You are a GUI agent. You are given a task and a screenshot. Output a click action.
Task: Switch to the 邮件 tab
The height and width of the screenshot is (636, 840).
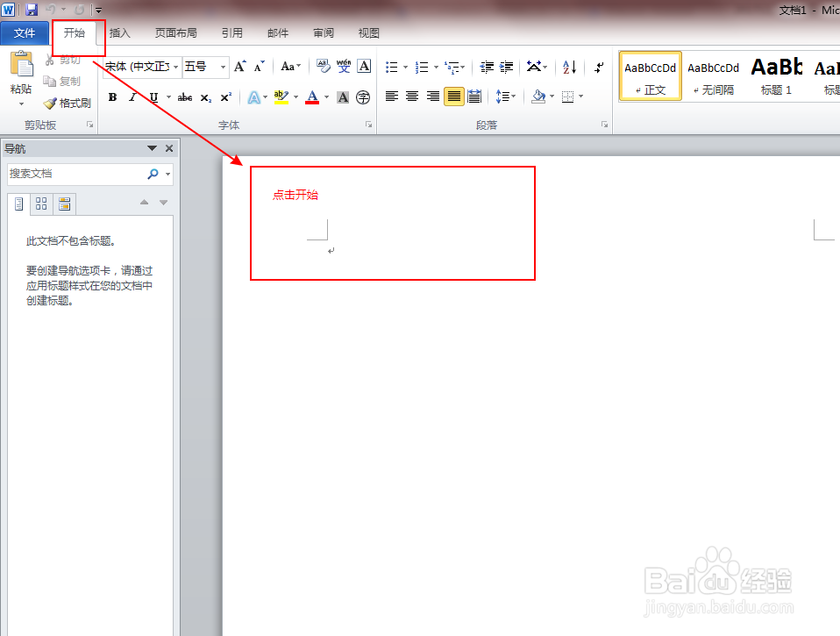(x=277, y=33)
